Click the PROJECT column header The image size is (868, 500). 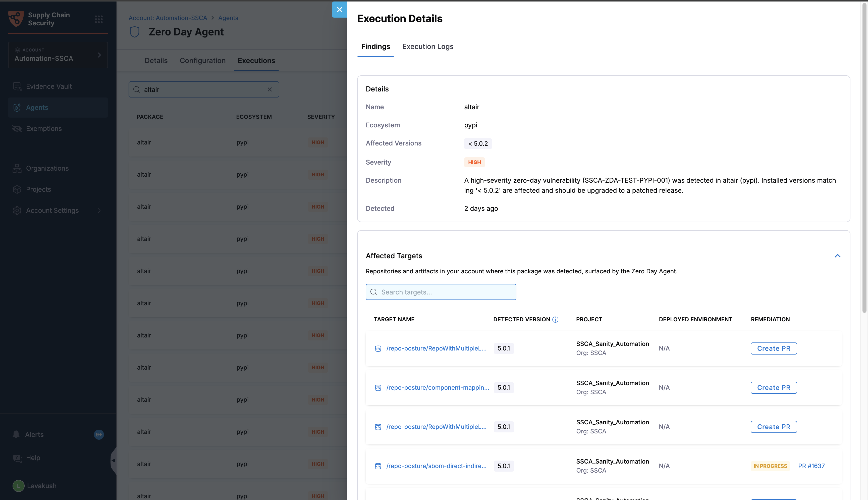pos(589,319)
